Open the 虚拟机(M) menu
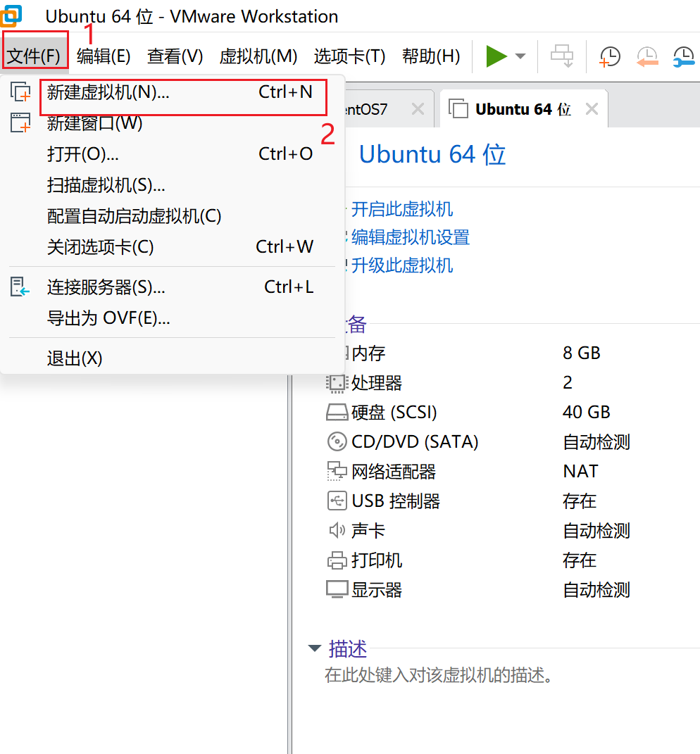The height and width of the screenshot is (754, 700). point(258,56)
